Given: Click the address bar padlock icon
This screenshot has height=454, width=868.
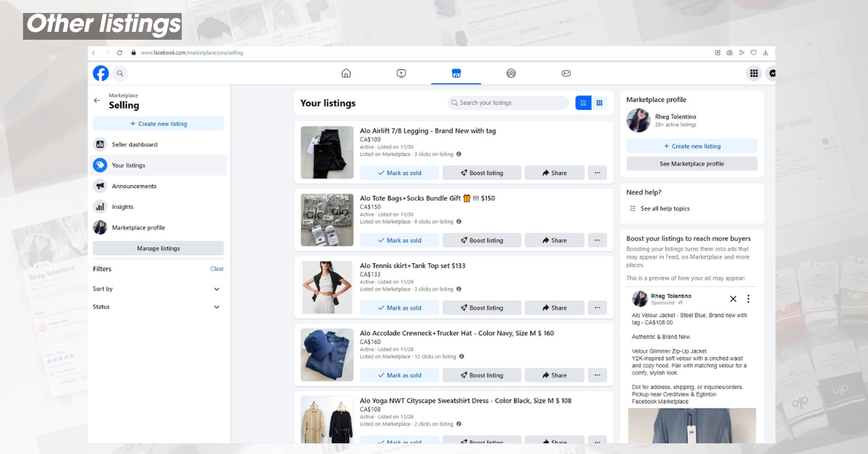Looking at the screenshot, I should [x=133, y=53].
